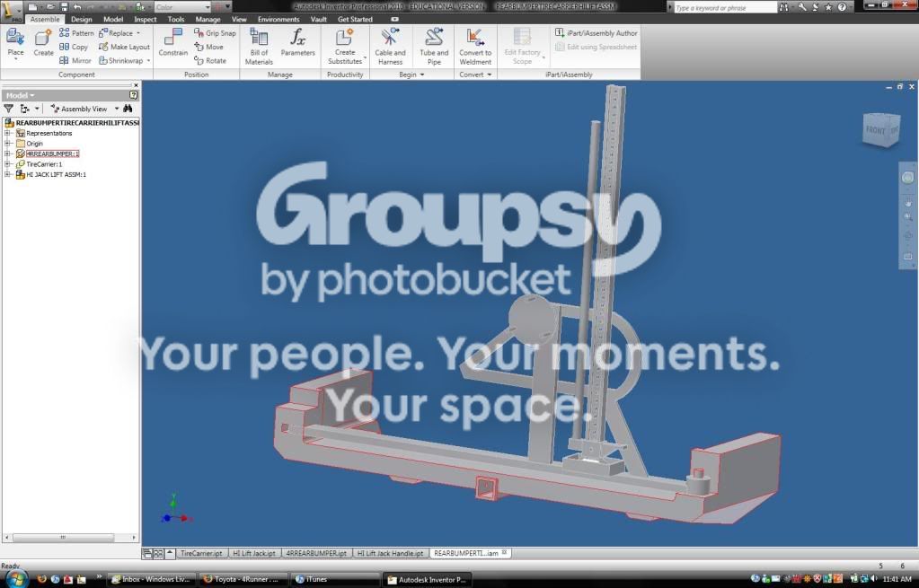Click the browser horizontal scrollbar
Image resolution: width=919 pixels, height=588 pixels.
click(x=70, y=537)
